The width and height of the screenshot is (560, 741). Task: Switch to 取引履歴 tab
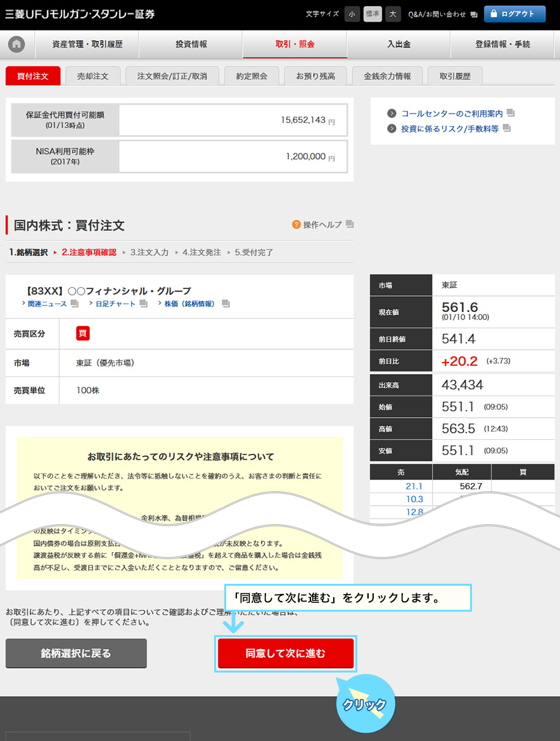tap(455, 76)
